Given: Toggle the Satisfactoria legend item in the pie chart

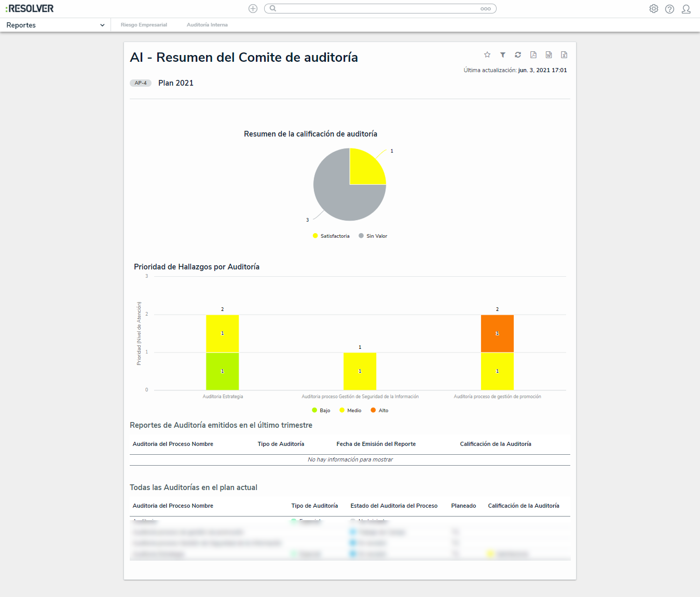Looking at the screenshot, I should click(x=331, y=236).
